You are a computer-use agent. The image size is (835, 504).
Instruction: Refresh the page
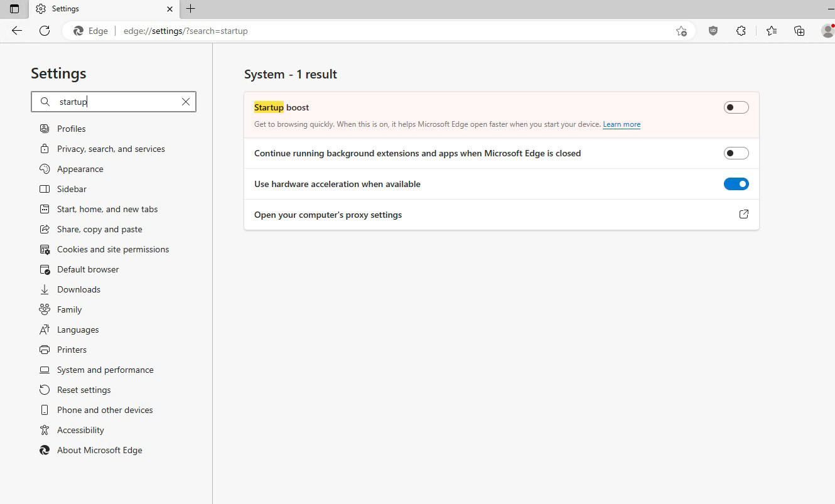[x=45, y=31]
